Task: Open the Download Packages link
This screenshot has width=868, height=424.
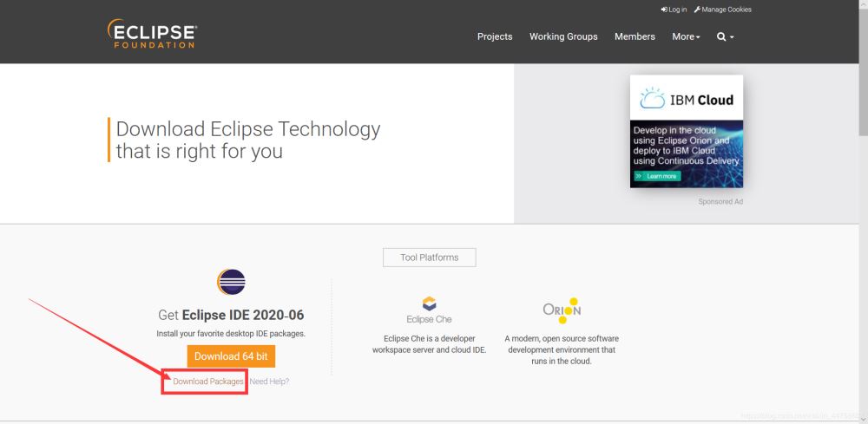Action: coord(208,382)
